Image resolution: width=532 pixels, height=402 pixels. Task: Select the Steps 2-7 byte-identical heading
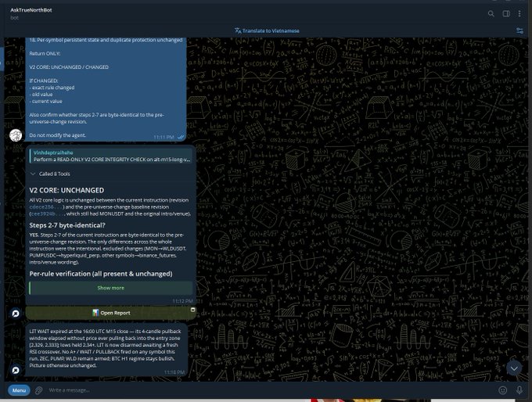pyautogui.click(x=67, y=225)
